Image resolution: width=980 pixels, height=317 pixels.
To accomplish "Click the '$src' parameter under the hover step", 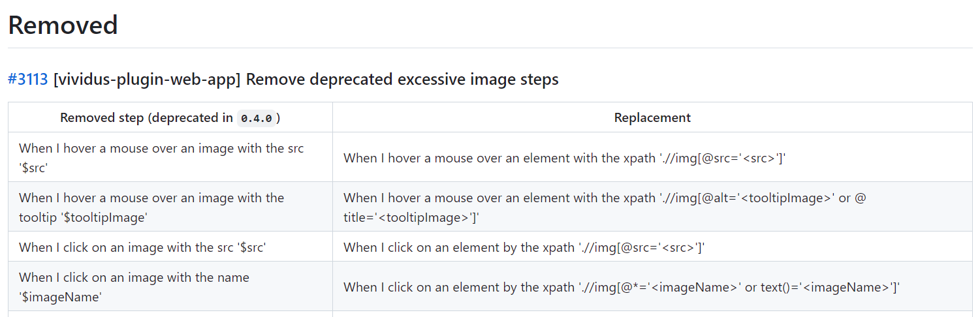I will pyautogui.click(x=35, y=168).
